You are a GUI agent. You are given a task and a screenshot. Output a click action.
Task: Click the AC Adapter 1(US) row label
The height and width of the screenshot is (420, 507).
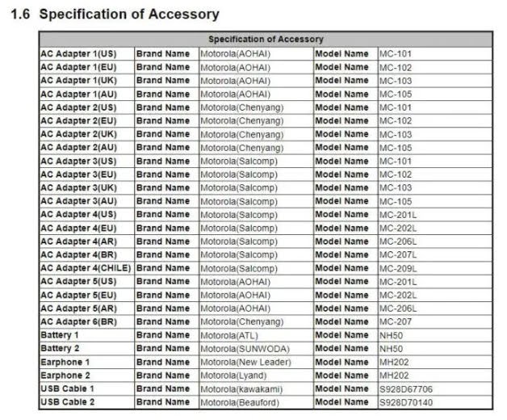[x=78, y=54]
